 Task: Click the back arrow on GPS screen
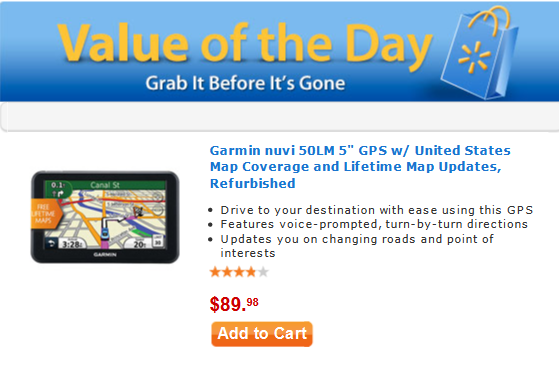click(x=51, y=243)
